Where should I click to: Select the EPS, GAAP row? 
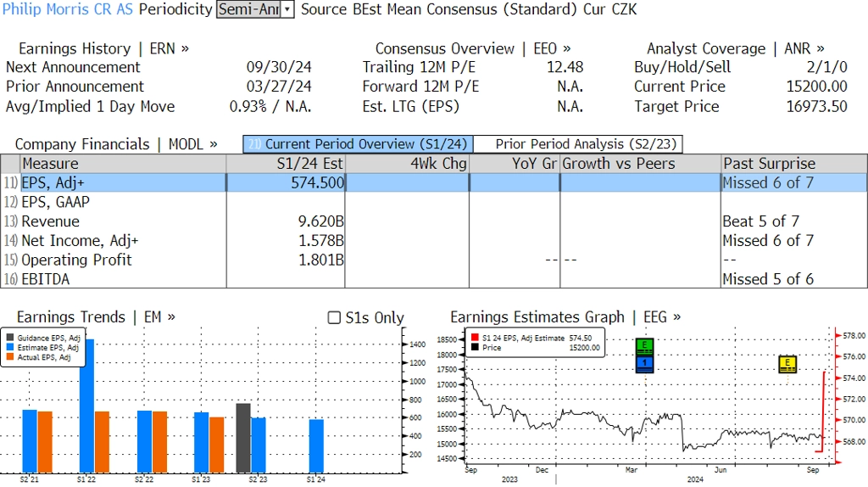coord(434,202)
